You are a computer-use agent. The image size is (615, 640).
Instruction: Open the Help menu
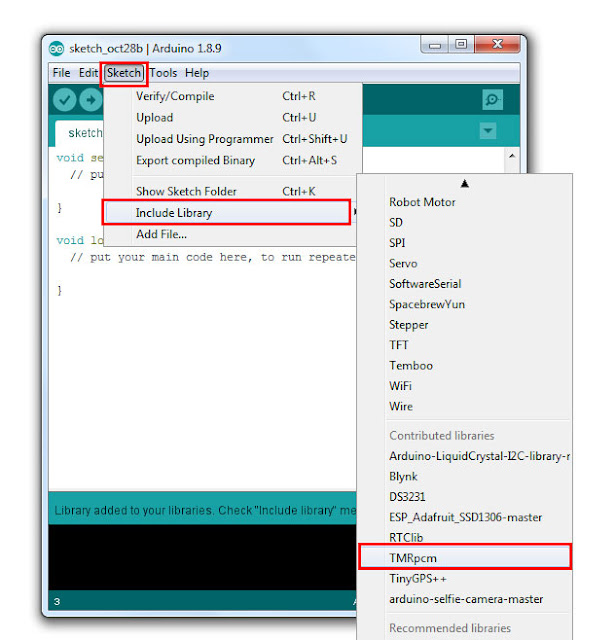[197, 73]
